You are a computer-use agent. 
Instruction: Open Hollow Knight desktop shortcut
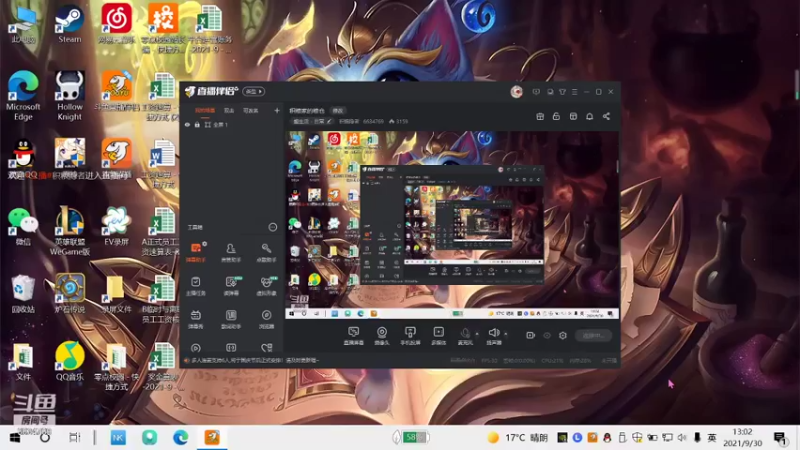(x=69, y=96)
